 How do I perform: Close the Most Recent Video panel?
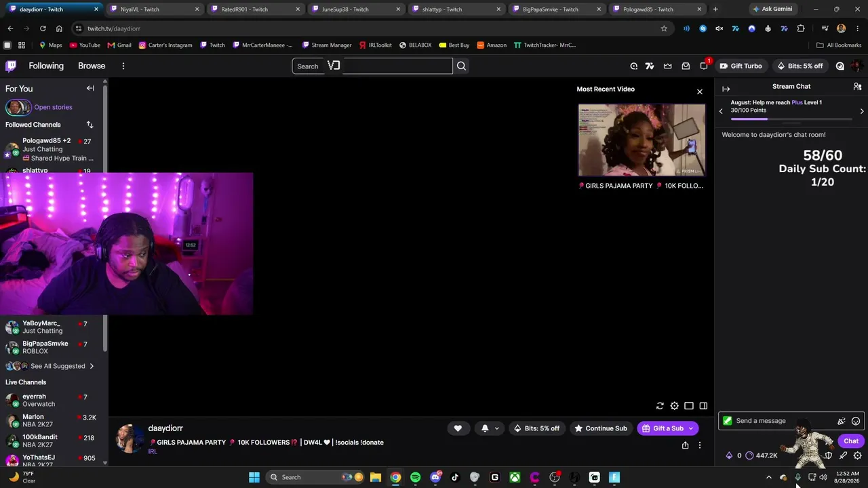coord(700,91)
